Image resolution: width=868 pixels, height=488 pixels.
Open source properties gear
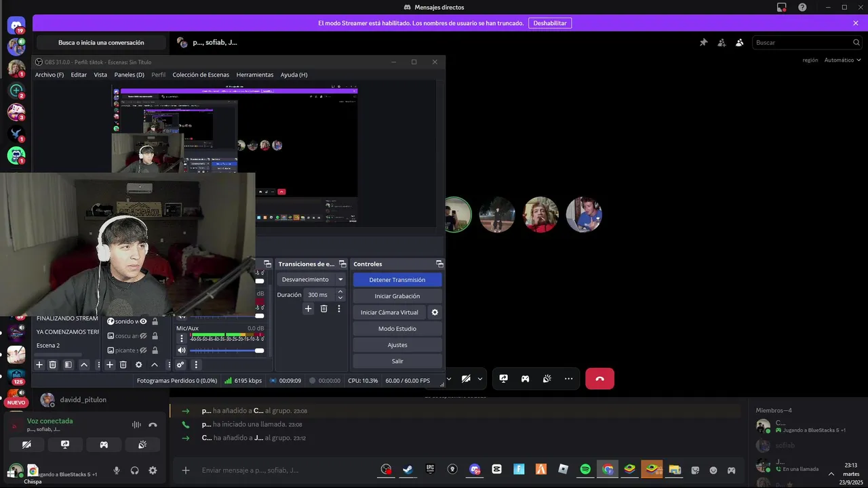click(139, 365)
